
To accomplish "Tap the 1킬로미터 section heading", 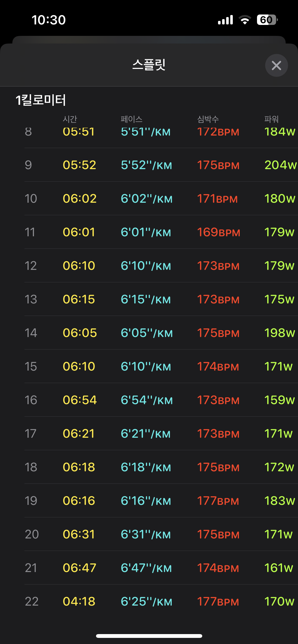I will click(x=41, y=100).
